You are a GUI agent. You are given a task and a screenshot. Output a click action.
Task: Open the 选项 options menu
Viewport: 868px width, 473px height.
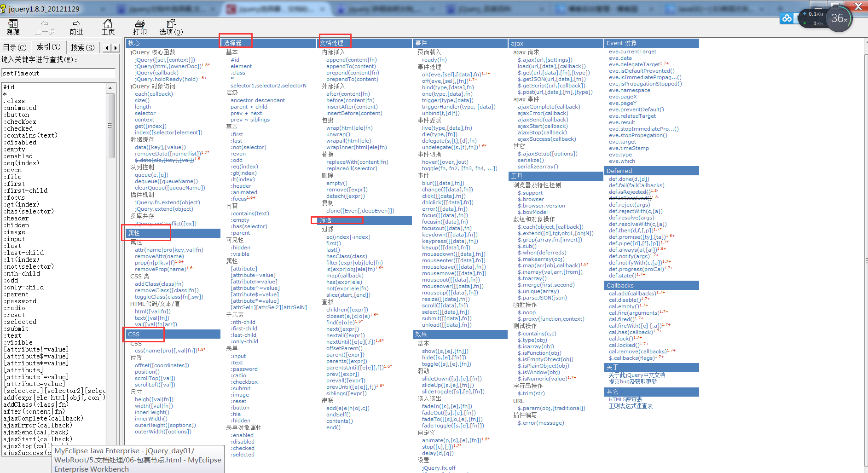pos(171,27)
